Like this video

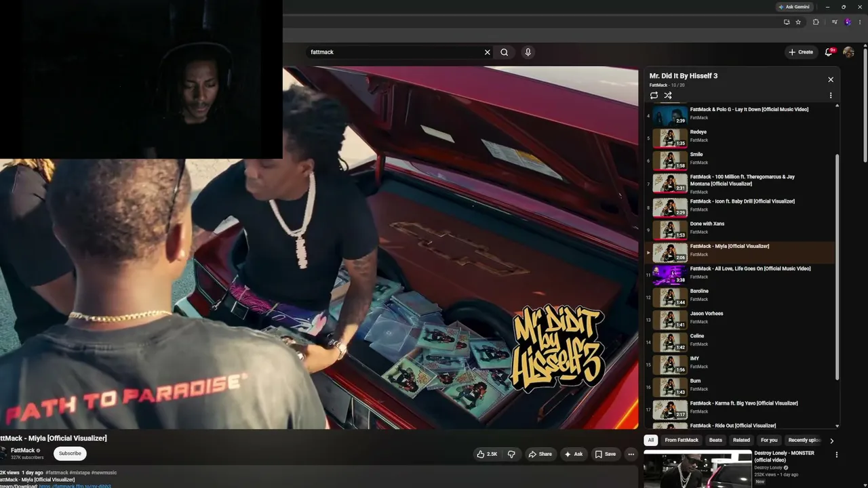click(x=487, y=454)
